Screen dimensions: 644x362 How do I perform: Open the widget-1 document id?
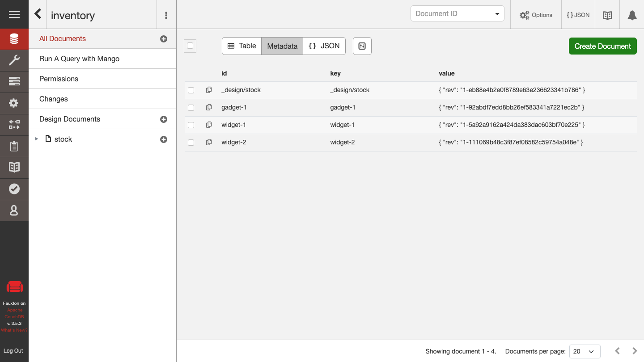[x=233, y=125]
